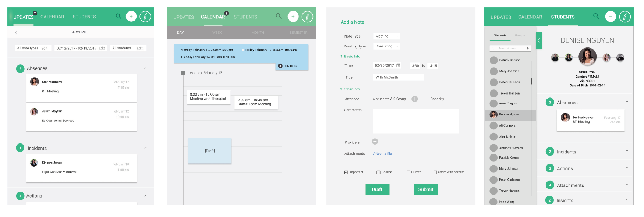The width and height of the screenshot is (644, 217).
Task: Select the Groups tab in student list
Action: coord(520,35)
